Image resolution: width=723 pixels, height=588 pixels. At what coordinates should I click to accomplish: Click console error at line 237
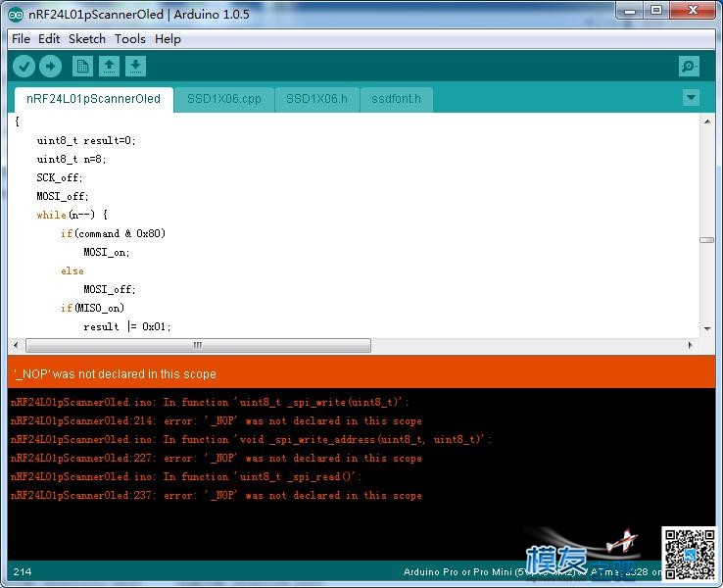(217, 495)
